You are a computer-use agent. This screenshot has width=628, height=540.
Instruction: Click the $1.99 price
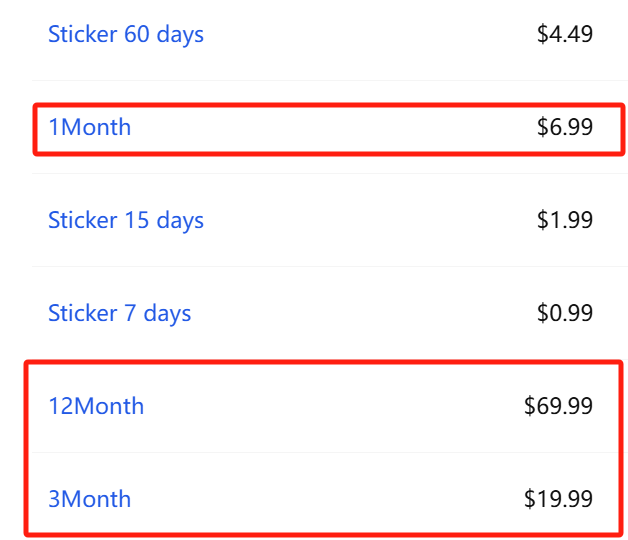[564, 221]
